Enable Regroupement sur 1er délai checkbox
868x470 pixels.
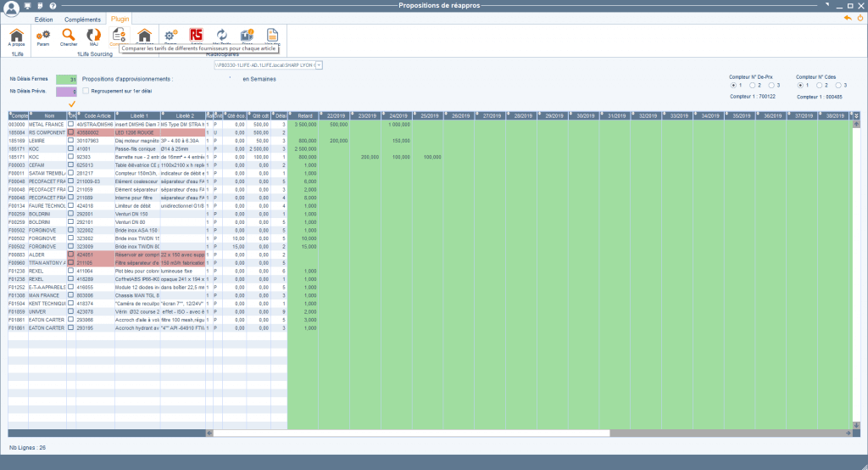tap(86, 92)
